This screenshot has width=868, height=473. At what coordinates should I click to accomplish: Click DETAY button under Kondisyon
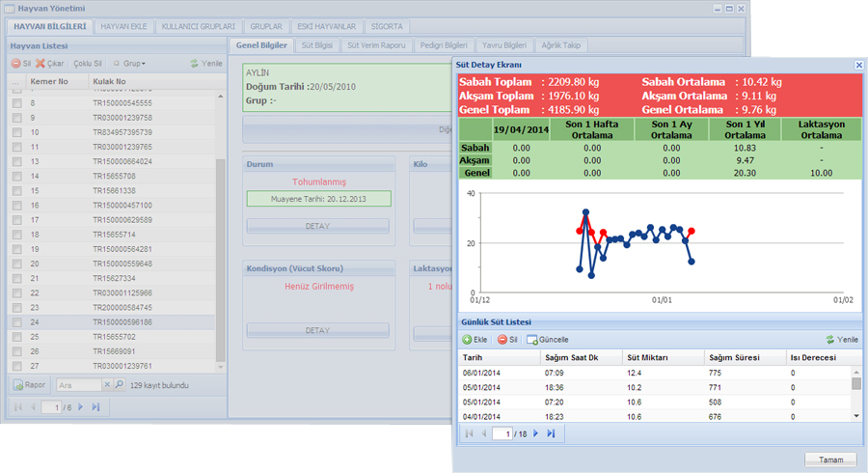point(317,331)
